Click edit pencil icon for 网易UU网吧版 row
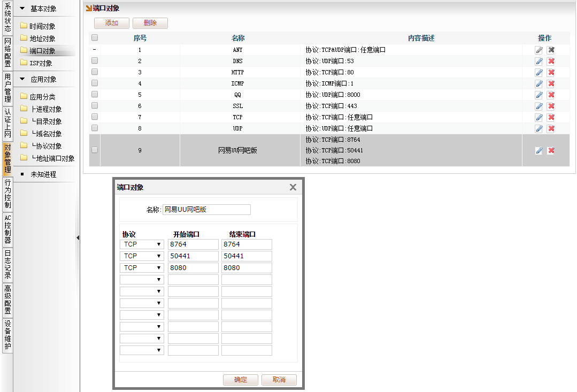The image size is (577, 392). [538, 151]
